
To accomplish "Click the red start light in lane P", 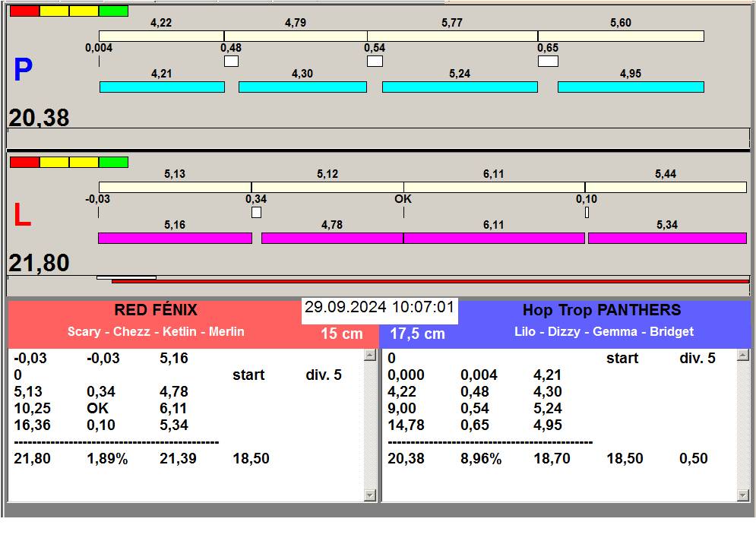I will [24, 11].
